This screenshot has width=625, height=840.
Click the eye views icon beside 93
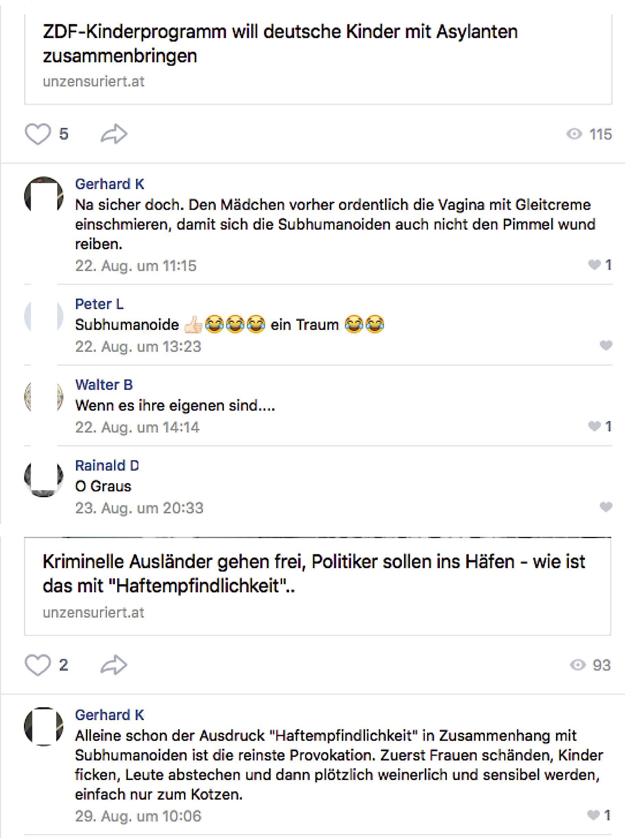pyautogui.click(x=578, y=665)
